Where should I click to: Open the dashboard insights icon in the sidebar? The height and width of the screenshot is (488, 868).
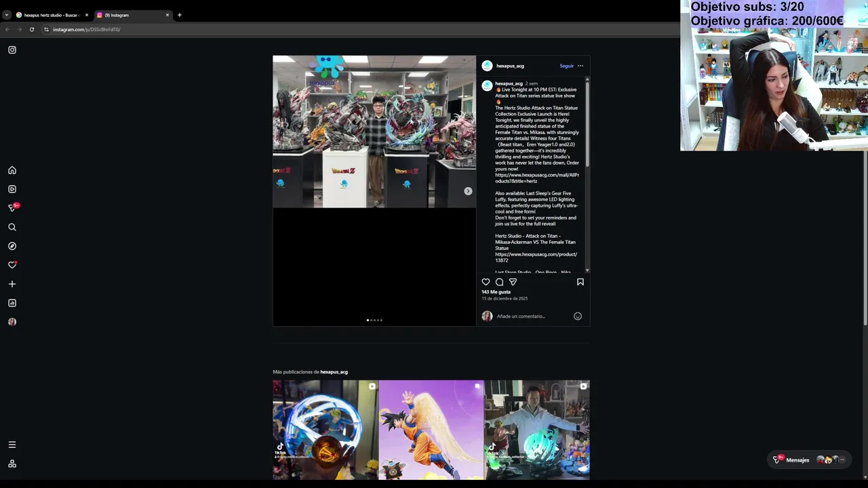[x=12, y=303]
